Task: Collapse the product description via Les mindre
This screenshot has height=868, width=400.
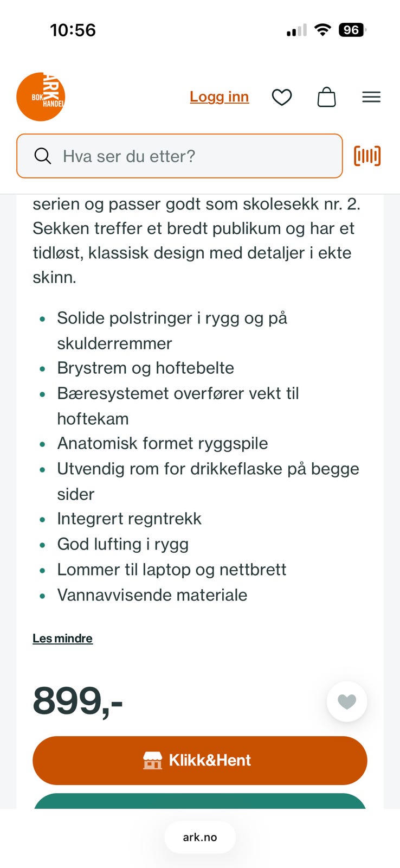Action: (x=62, y=638)
